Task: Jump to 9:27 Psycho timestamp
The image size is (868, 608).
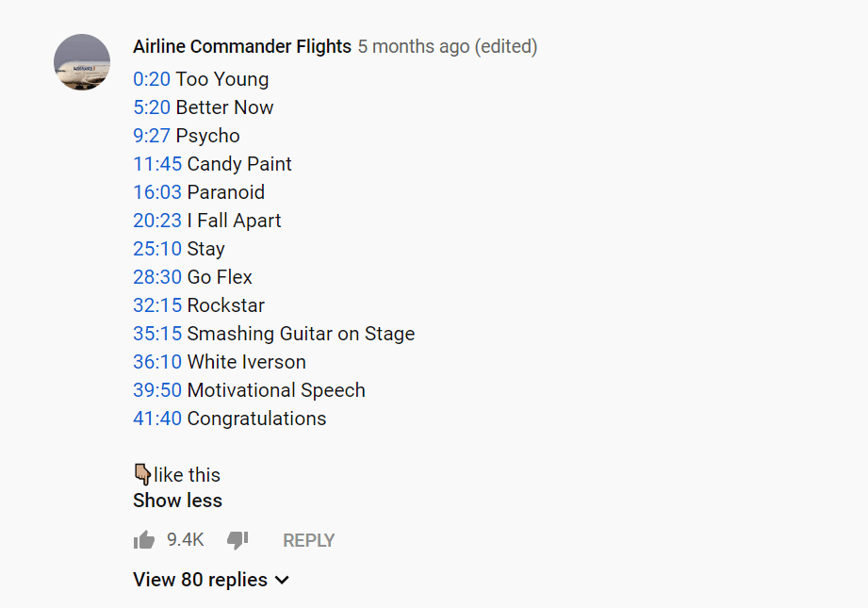Action: pyautogui.click(x=152, y=136)
